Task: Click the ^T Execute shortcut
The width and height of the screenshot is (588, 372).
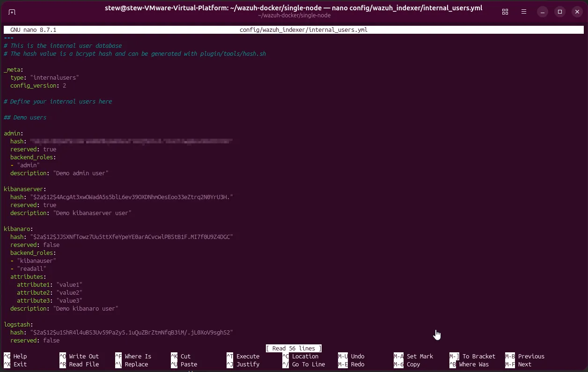Action: point(243,357)
